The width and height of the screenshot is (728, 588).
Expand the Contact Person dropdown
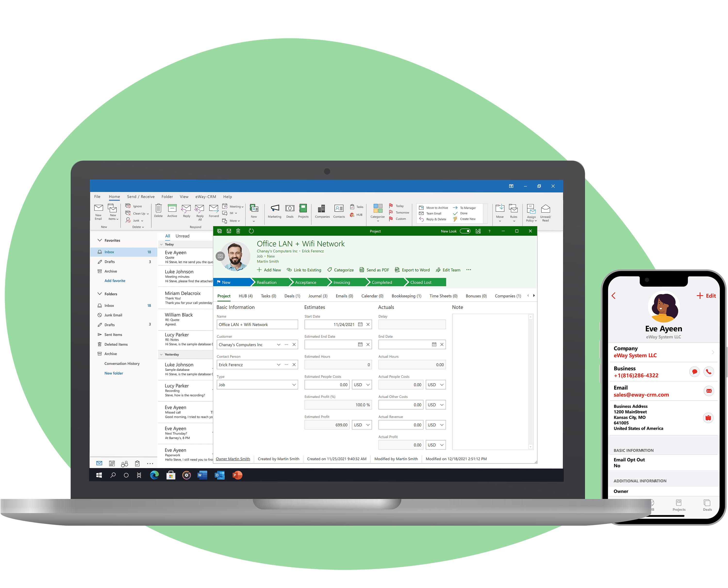pos(280,365)
